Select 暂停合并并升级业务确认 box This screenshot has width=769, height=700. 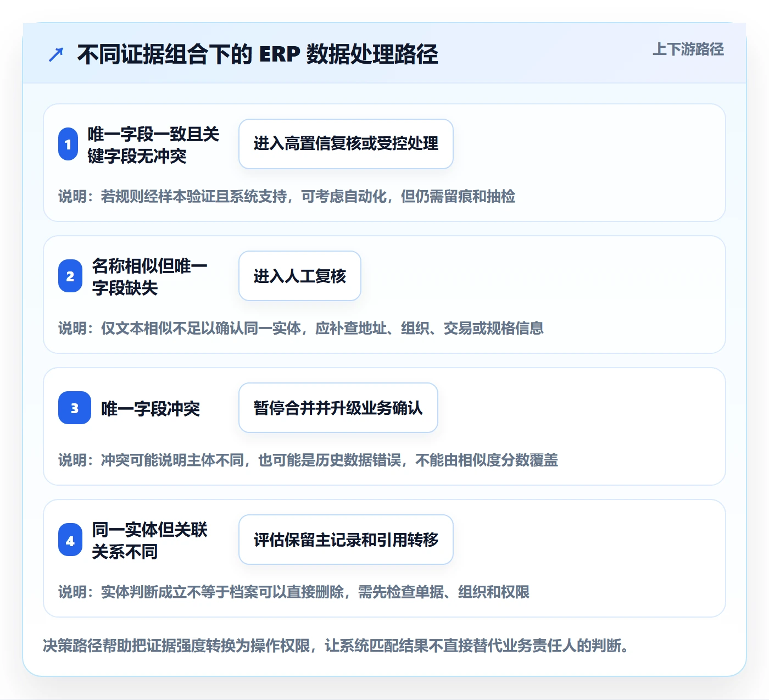[338, 408]
